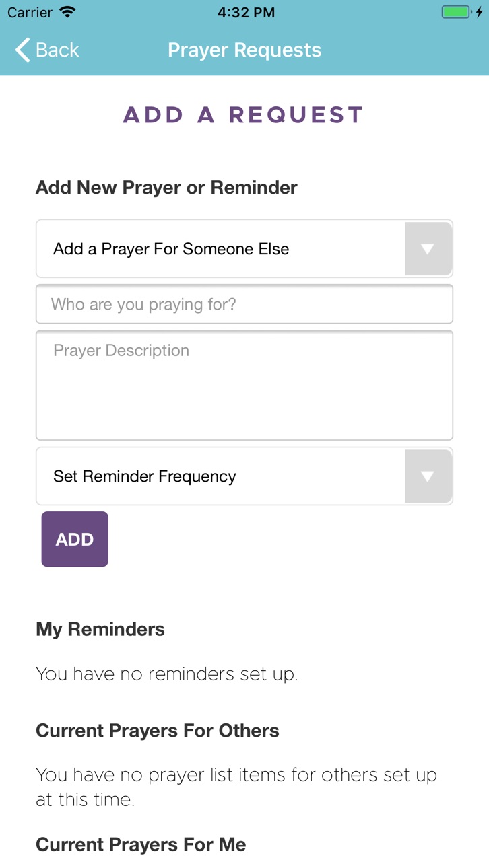The width and height of the screenshot is (489, 868).
Task: Tap the 4:32 PM clock
Action: point(246,12)
